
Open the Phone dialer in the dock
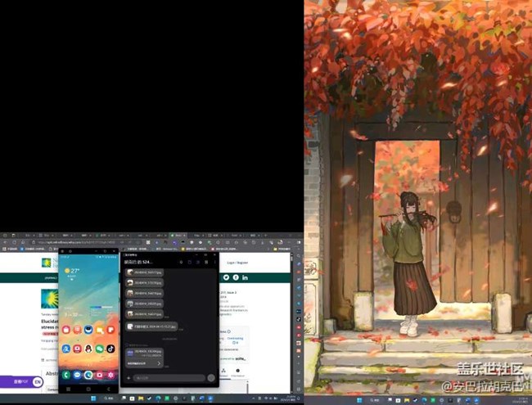pos(66,375)
